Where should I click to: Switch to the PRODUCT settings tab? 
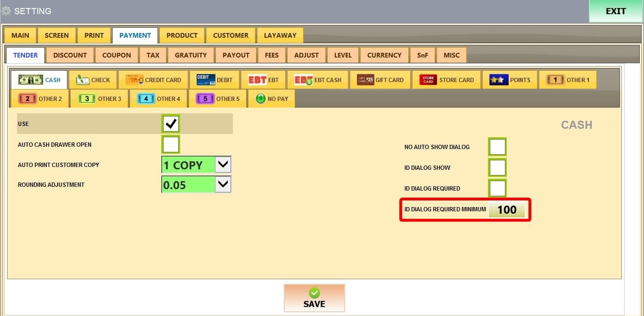(x=182, y=35)
